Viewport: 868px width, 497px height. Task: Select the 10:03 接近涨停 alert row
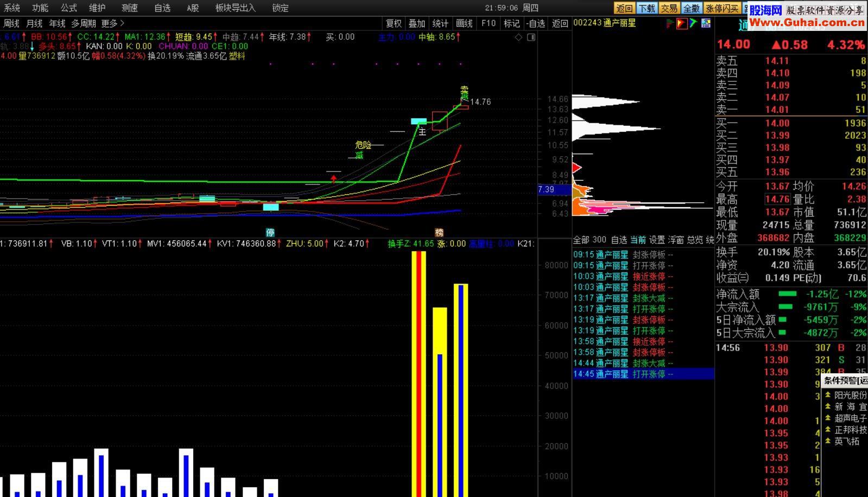click(643, 276)
